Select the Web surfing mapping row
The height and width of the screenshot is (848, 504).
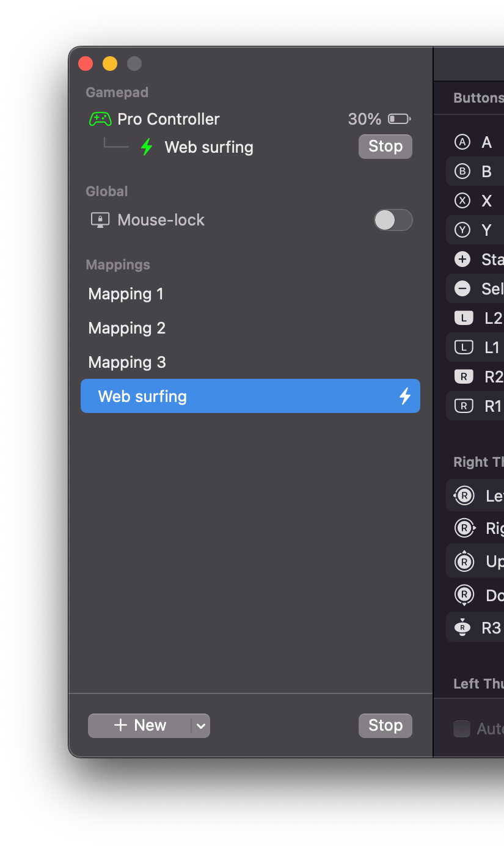click(x=250, y=396)
